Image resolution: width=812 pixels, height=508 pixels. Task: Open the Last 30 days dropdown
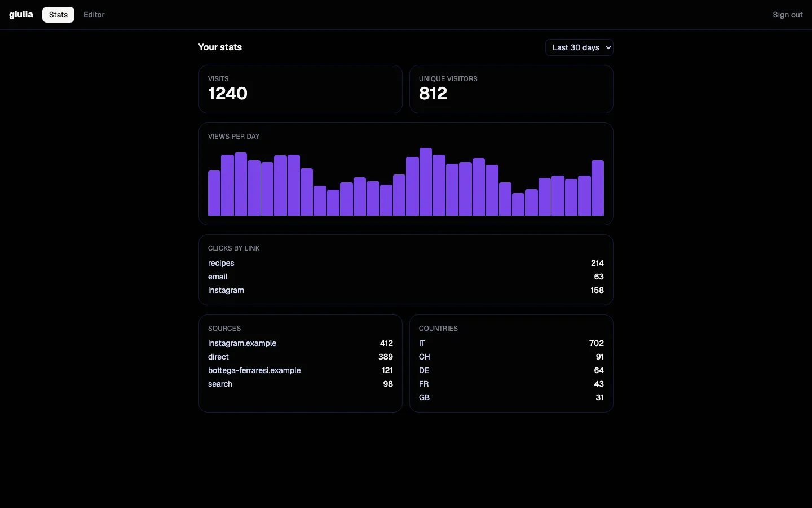(579, 47)
